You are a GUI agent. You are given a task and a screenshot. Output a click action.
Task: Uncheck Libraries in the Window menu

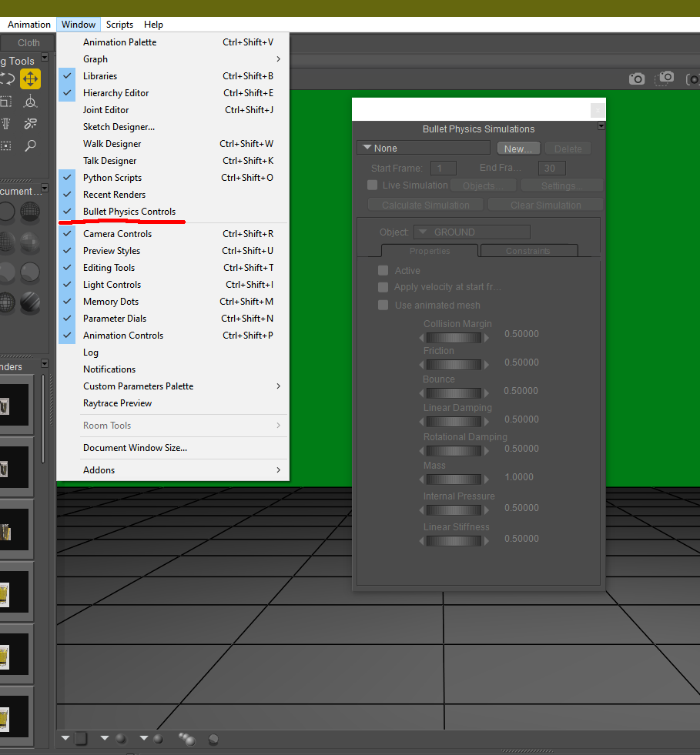tap(173, 76)
